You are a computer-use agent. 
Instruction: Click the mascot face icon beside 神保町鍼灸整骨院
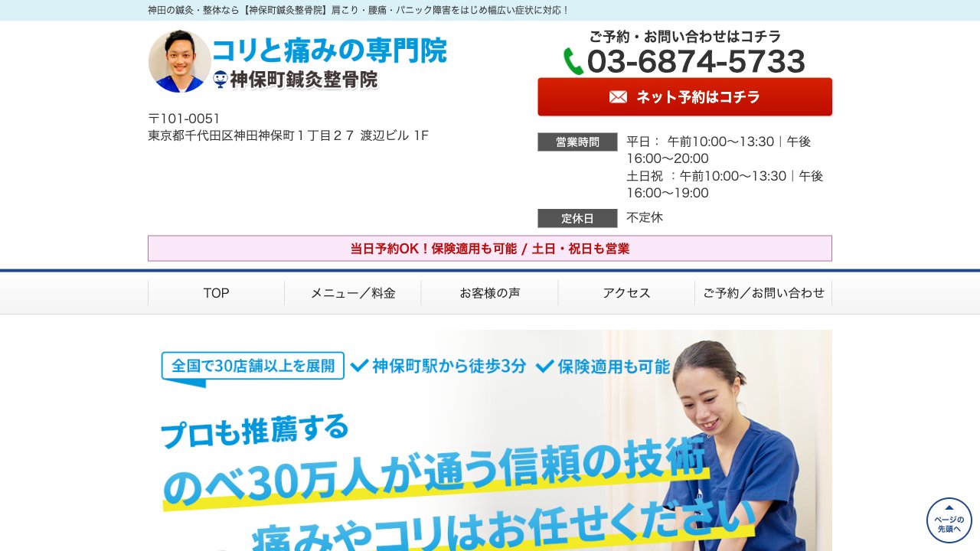coord(222,79)
